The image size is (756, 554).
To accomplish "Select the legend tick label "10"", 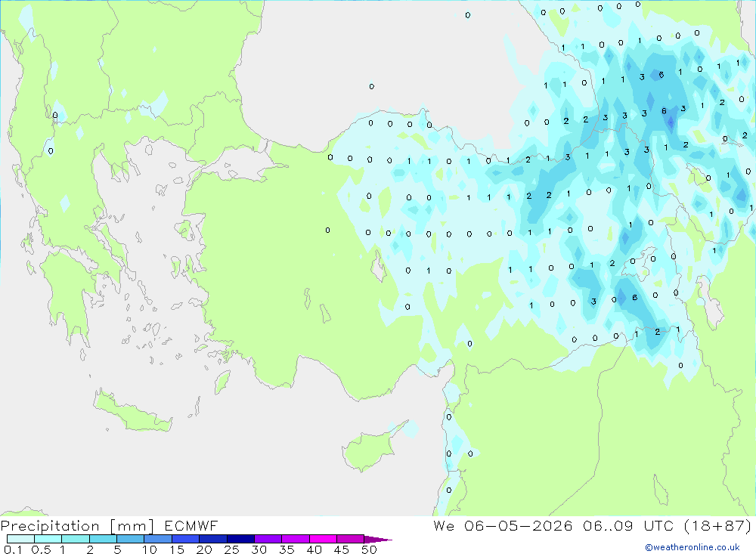I will [x=149, y=549].
